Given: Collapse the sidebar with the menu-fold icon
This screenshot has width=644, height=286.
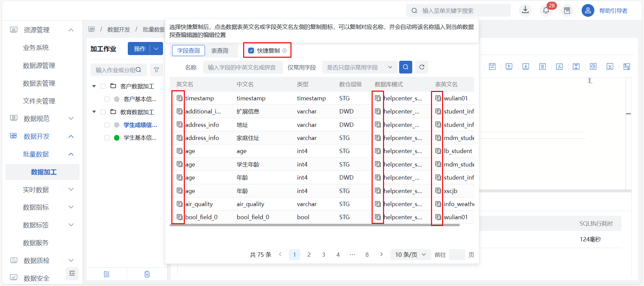Looking at the screenshot, I should 72,273.
